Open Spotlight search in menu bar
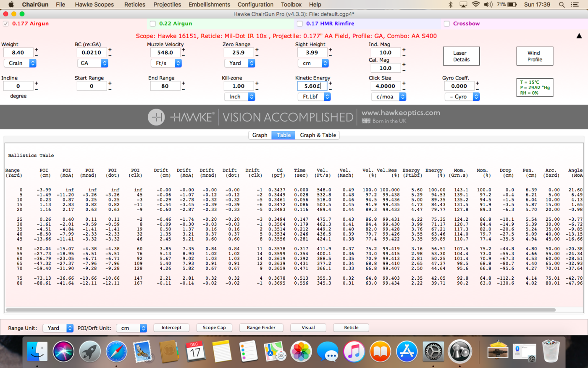 coord(562,5)
